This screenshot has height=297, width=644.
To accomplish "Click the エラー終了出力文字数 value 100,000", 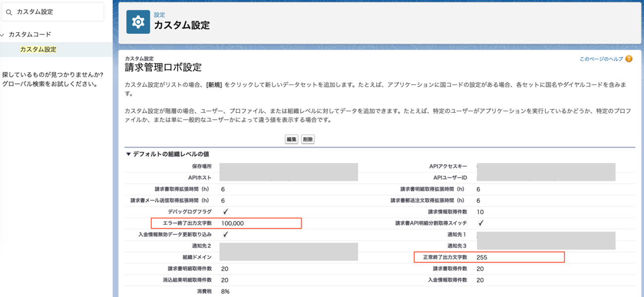I will (x=232, y=223).
